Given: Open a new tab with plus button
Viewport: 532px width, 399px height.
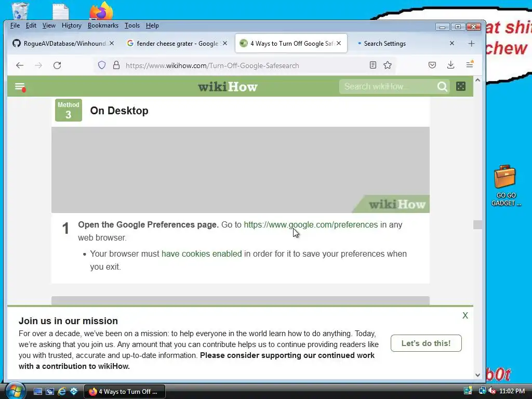Looking at the screenshot, I should pyautogui.click(x=471, y=44).
